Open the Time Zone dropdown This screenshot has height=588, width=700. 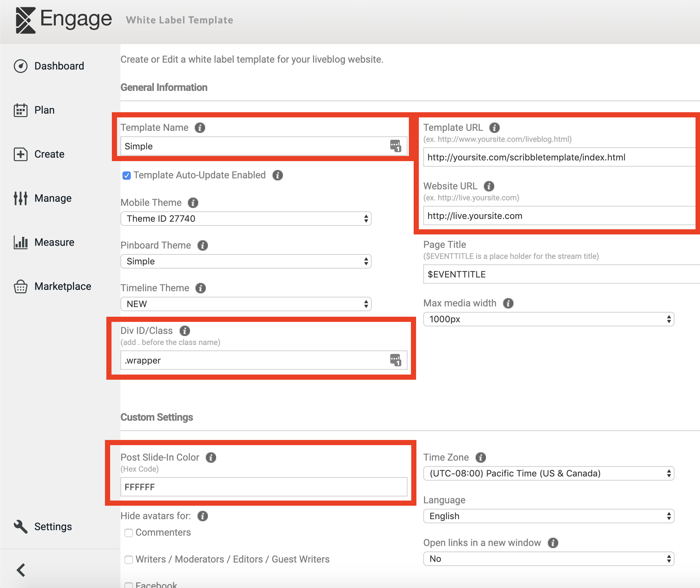click(x=549, y=473)
